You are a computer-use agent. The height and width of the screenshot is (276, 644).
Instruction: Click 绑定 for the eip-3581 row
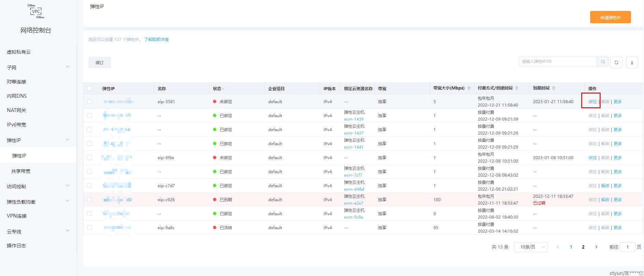coord(592,102)
